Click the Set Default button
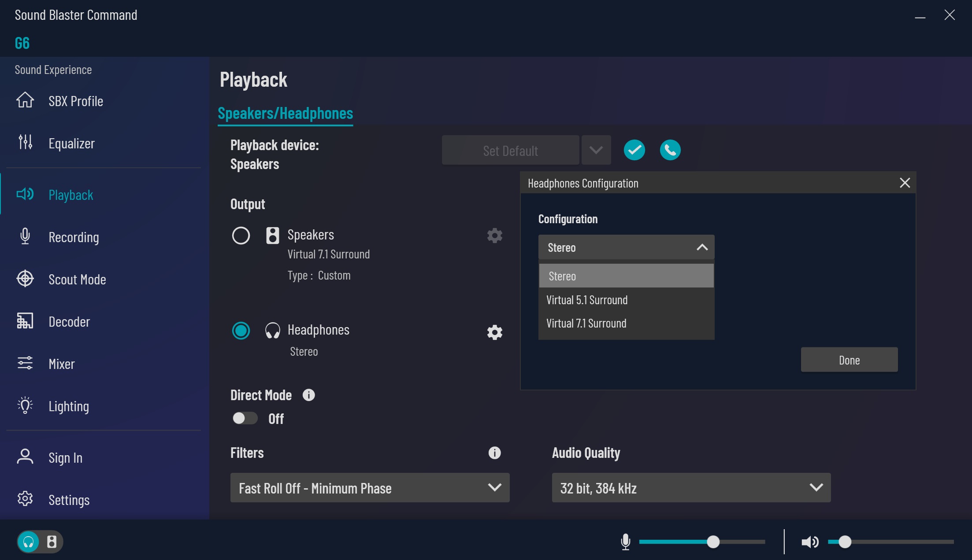 [x=510, y=150]
